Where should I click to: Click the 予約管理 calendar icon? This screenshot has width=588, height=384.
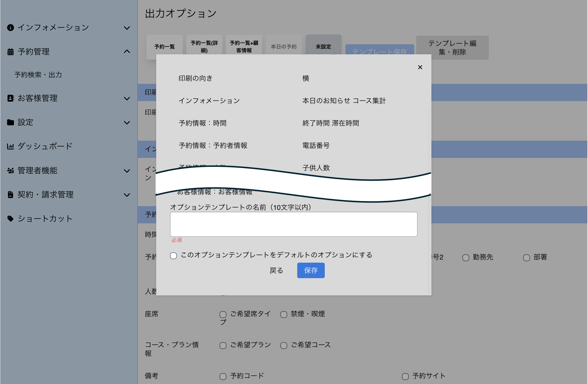(x=10, y=52)
